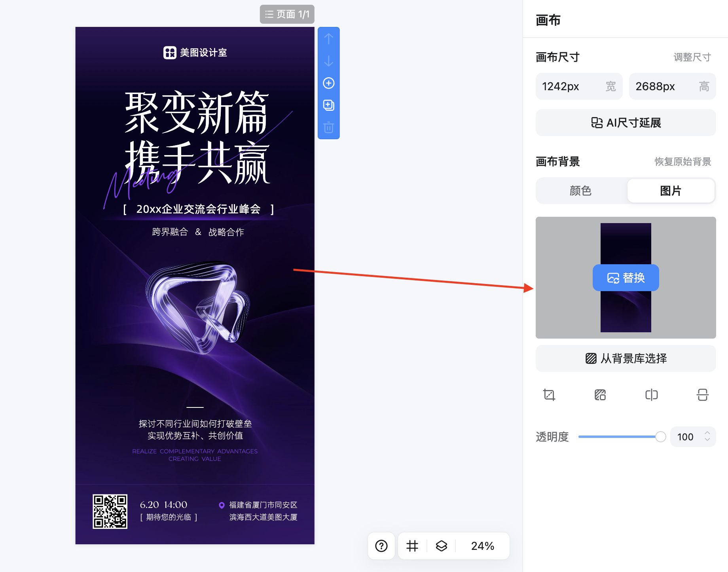Click 恢复原始背景 to restore background
The height and width of the screenshot is (572, 728).
(682, 161)
